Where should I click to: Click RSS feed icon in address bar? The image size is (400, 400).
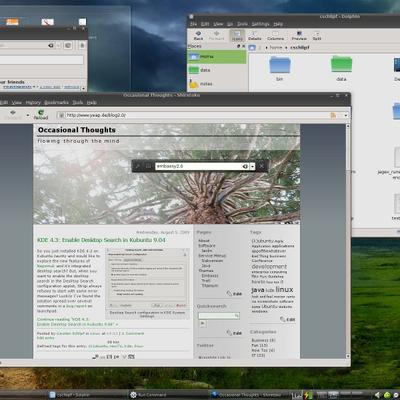coord(333,115)
